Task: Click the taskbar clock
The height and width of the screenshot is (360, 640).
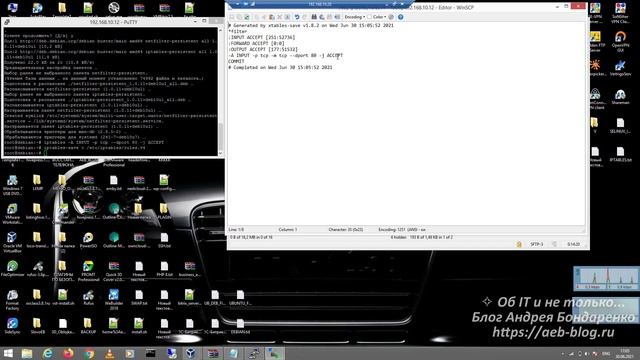Action: [624, 353]
